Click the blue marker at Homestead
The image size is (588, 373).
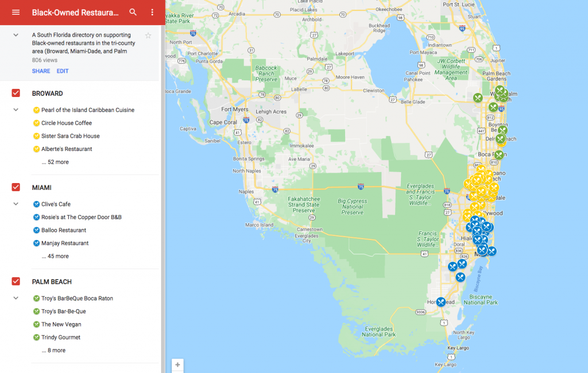[x=441, y=302]
